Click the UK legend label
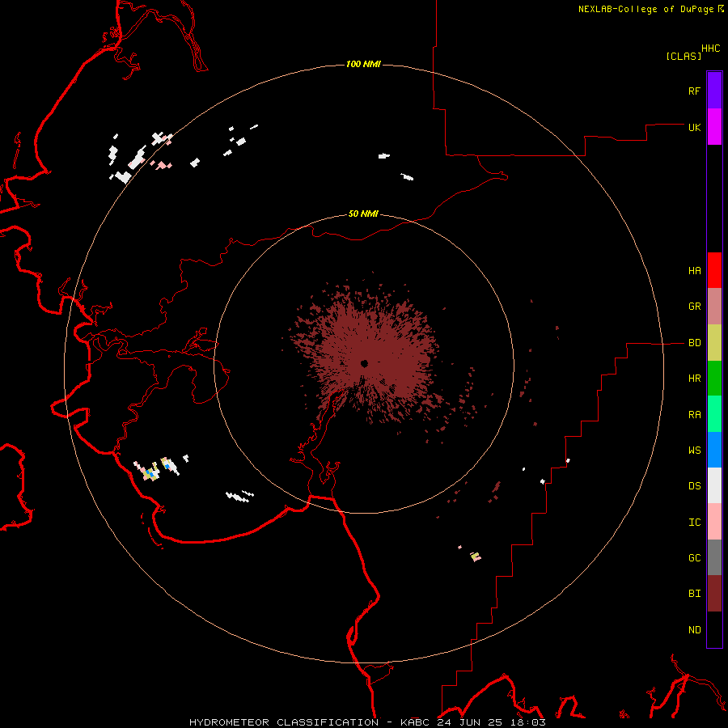 [694, 127]
